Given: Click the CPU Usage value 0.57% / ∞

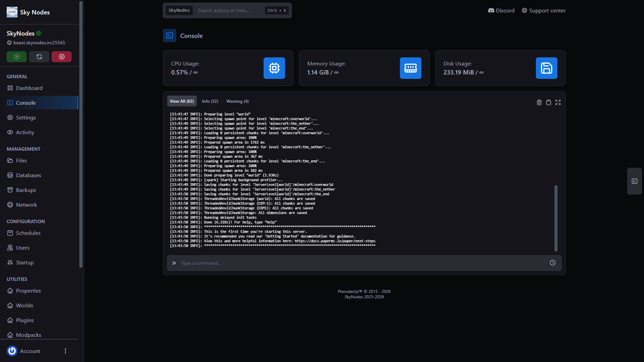Looking at the screenshot, I should pyautogui.click(x=184, y=72).
